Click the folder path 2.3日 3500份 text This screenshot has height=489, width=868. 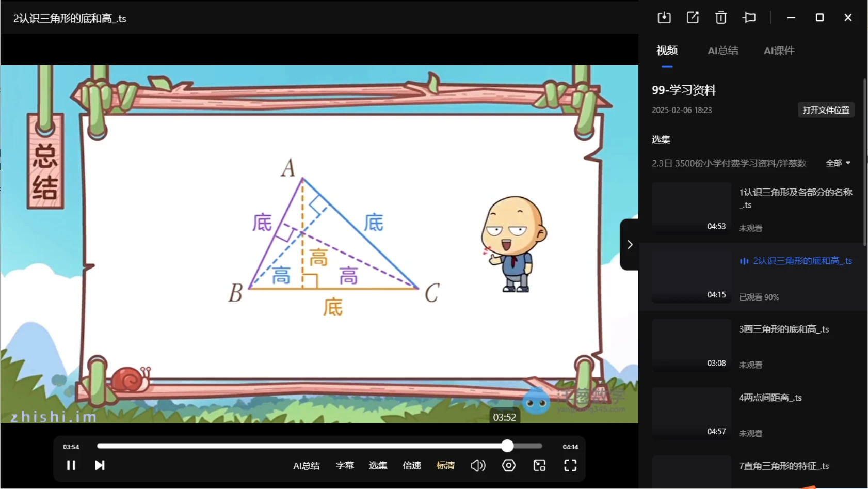pyautogui.click(x=729, y=163)
